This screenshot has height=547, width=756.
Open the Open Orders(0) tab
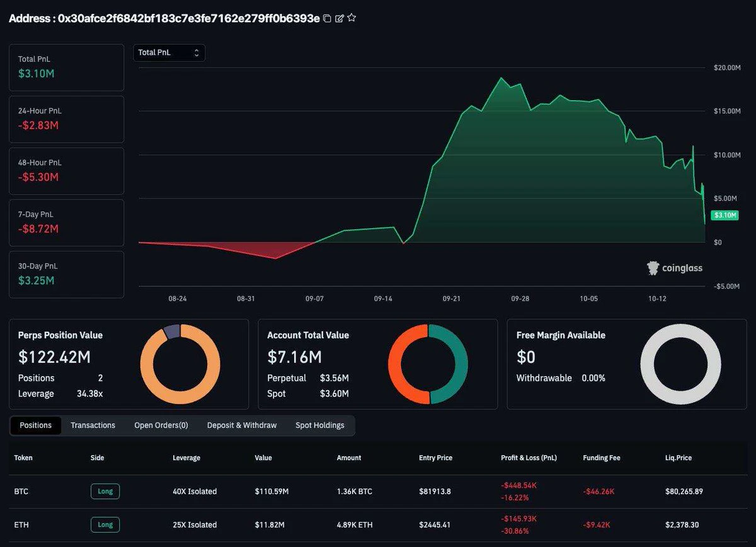[x=161, y=426]
